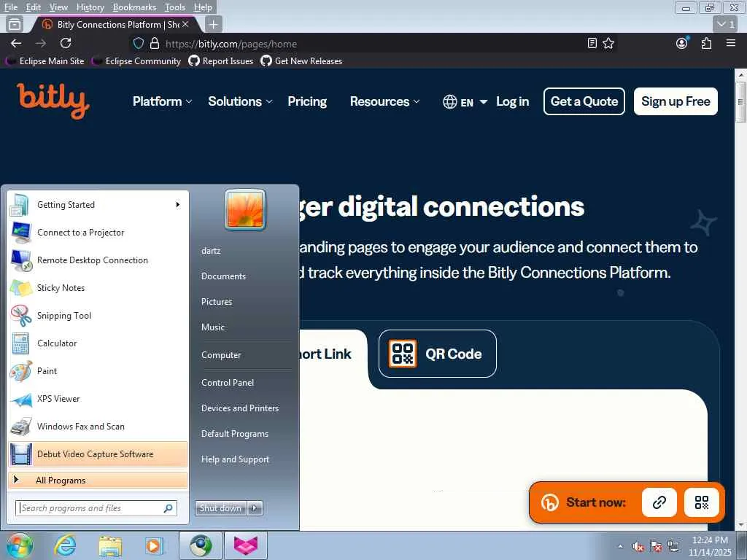Viewport: 747px width, 560px height.
Task: Open Calculator from the Start menu
Action: click(x=98, y=343)
